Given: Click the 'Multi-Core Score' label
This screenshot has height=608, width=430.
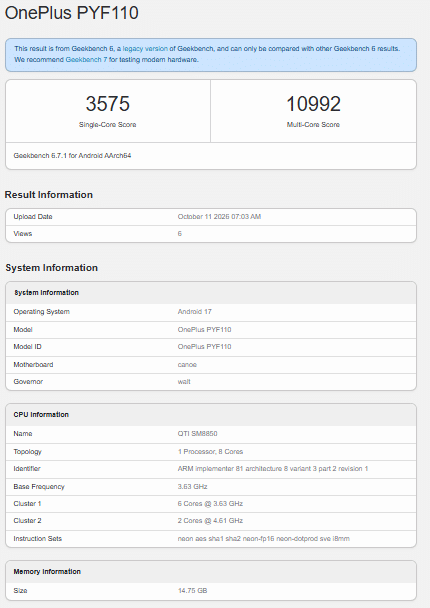Looking at the screenshot, I should coord(313,125).
